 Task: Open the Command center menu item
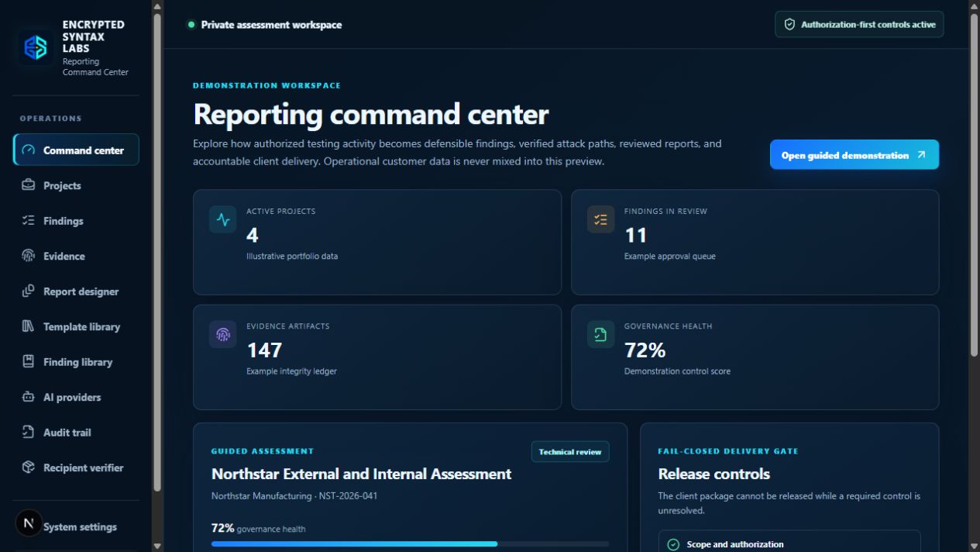(x=76, y=150)
